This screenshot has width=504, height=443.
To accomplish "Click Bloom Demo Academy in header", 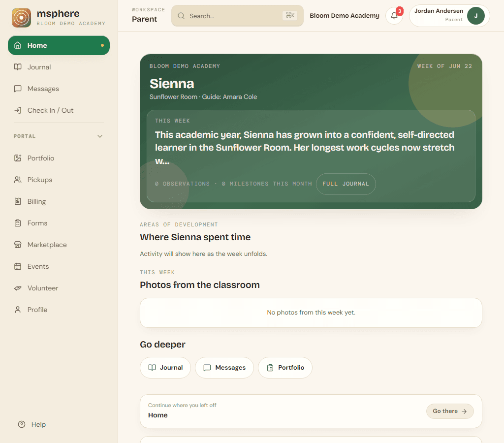I will [x=345, y=16].
